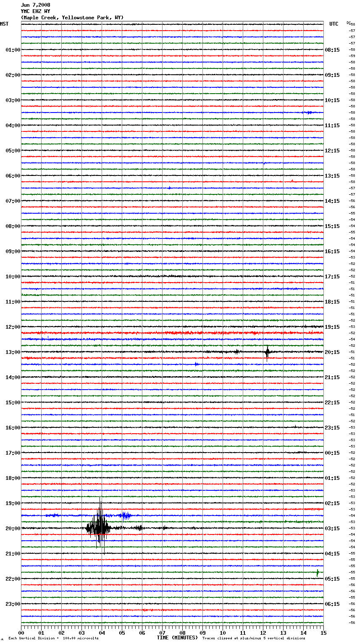The height and width of the screenshot is (644, 357).
Task: Click the Maple Creek, Yellowstone Park location text
Action: [72, 18]
